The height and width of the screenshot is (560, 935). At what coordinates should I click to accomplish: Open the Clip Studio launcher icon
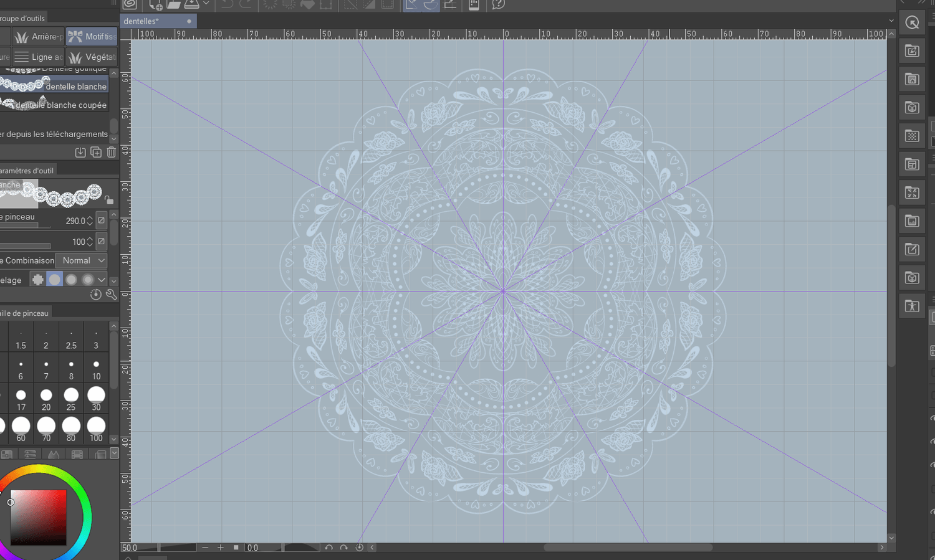point(130,4)
